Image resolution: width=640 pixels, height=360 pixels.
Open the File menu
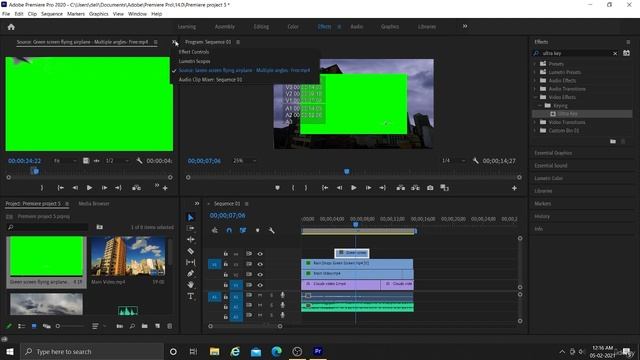point(6,14)
